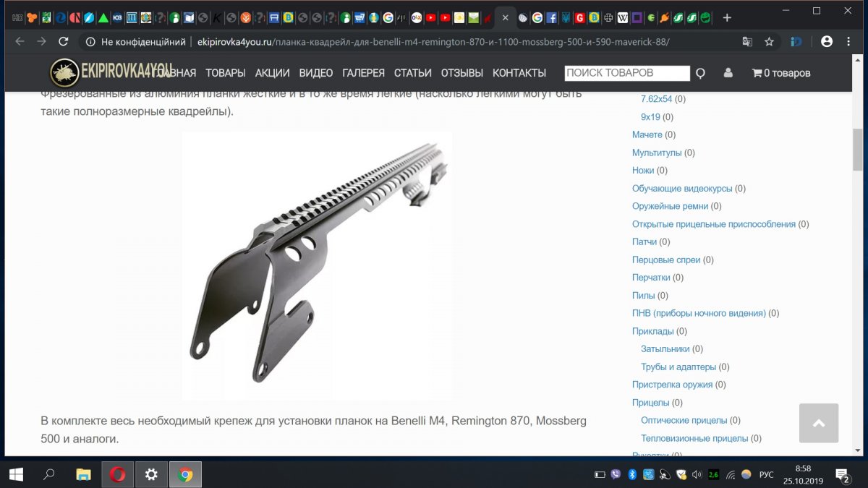Open the Windows notification center icon
This screenshot has height=488, width=868.
pos(843,475)
